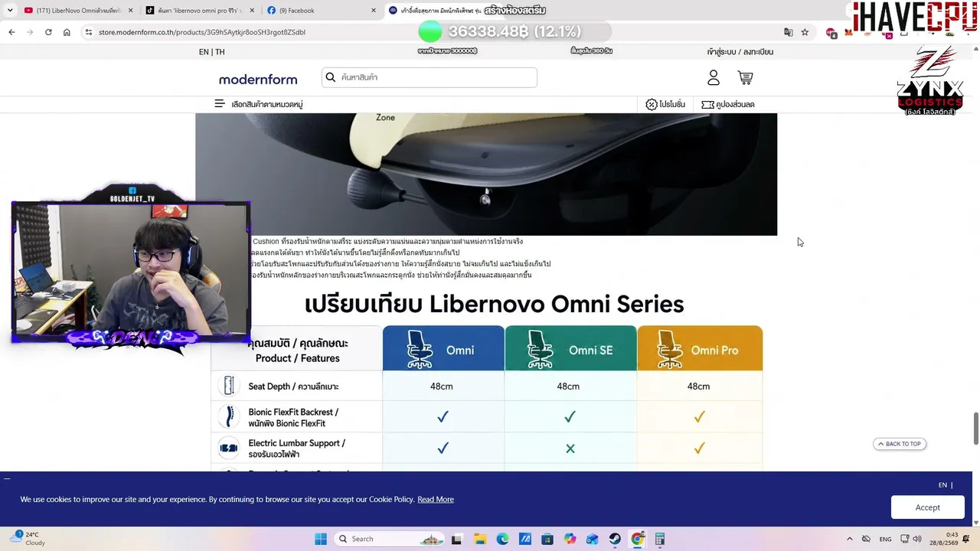
Task: Click the Seat Depth feature row label
Action: click(293, 386)
